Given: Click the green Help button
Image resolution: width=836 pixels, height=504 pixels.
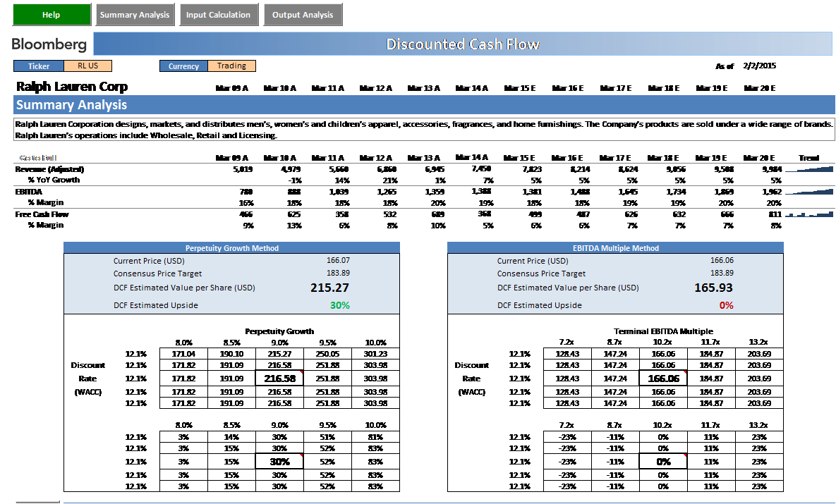Looking at the screenshot, I should coord(52,14).
